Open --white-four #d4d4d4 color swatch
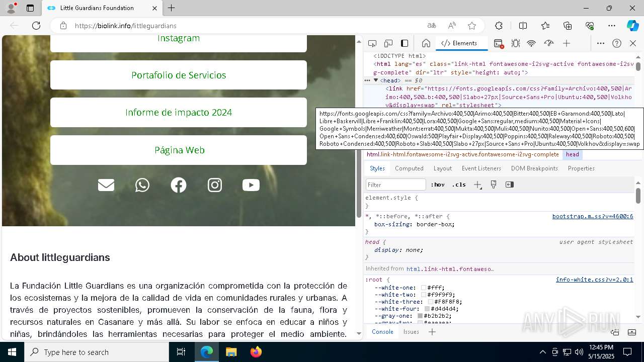Image resolution: width=644 pixels, height=362 pixels. (x=427, y=309)
